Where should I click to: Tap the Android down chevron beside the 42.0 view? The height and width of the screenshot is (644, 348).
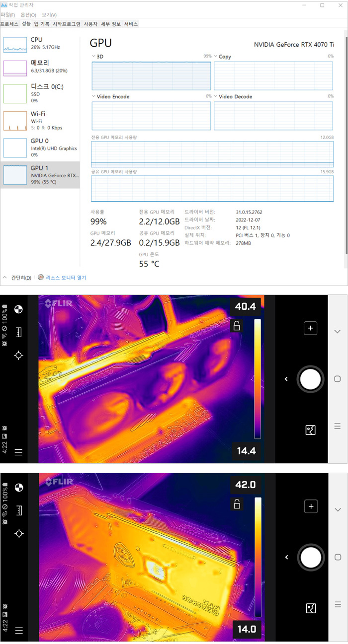[338, 510]
